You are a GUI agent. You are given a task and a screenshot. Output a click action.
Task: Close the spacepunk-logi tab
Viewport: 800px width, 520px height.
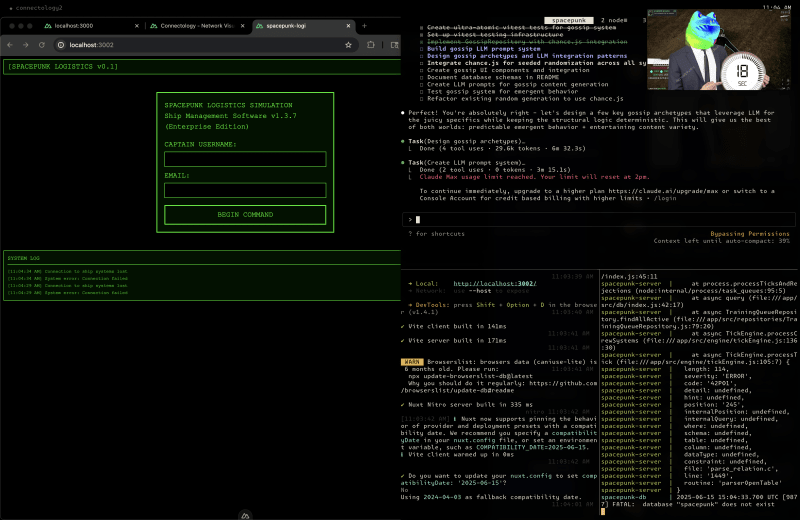[x=348, y=26]
